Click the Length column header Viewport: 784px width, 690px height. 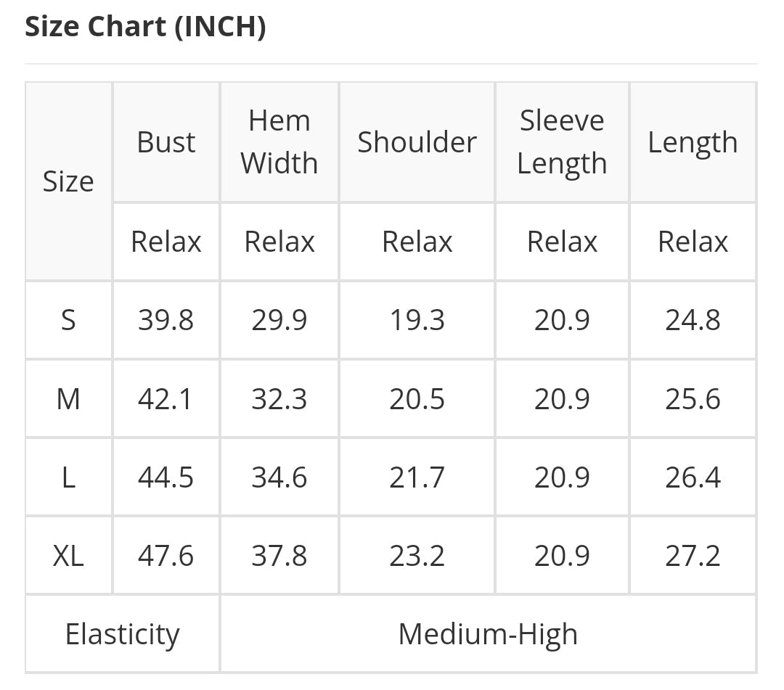(x=693, y=142)
